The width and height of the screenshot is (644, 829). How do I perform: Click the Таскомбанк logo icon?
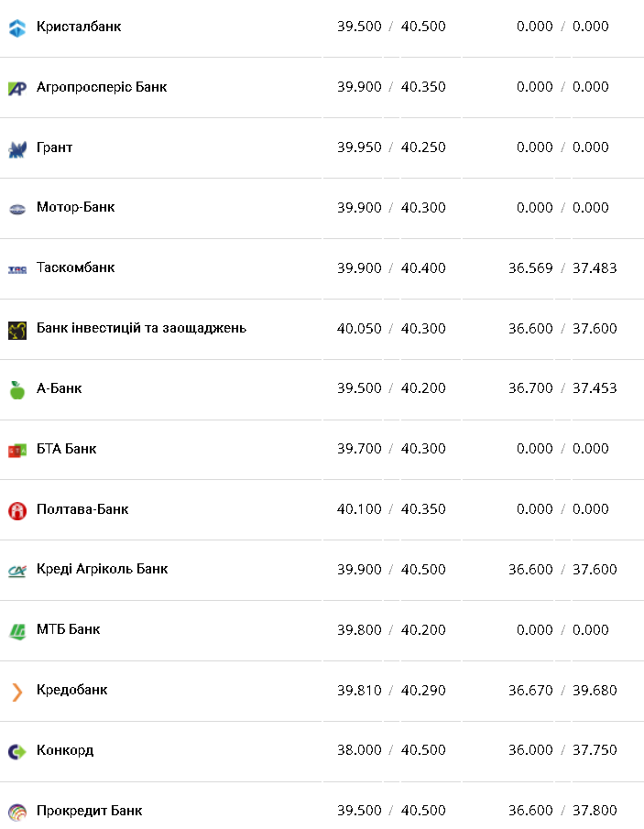pos(17,269)
